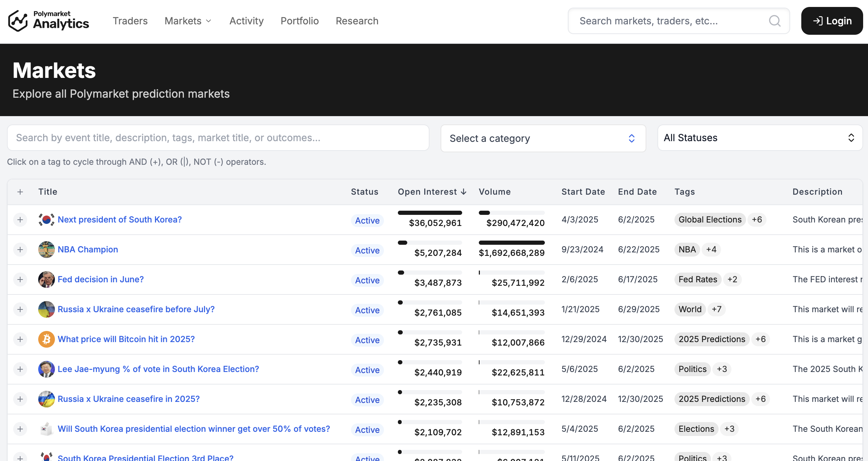This screenshot has width=868, height=461.
Task: Expand all rows via header plus button
Action: [20, 192]
